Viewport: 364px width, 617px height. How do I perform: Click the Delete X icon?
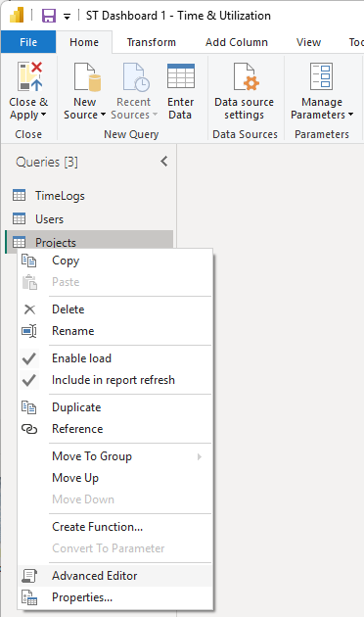click(29, 309)
